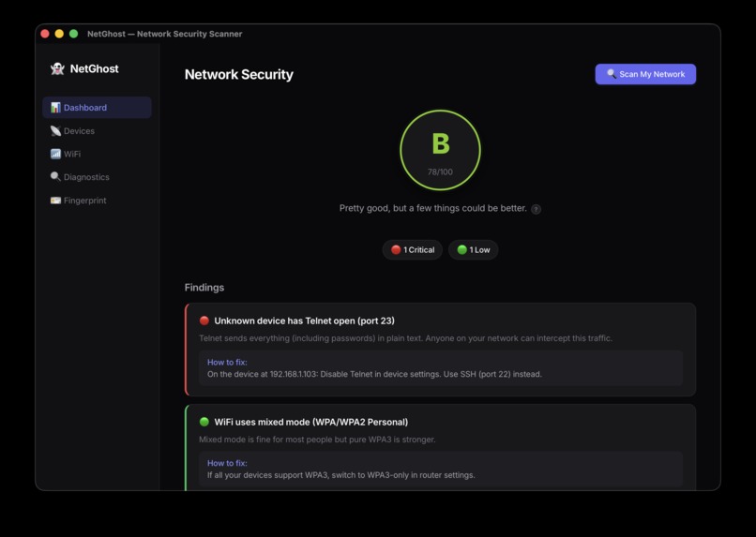Switch to the WiFi section

pos(97,154)
